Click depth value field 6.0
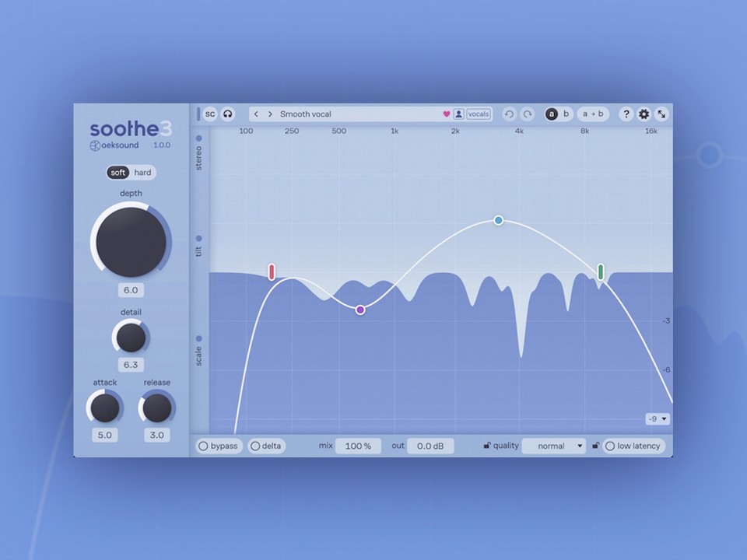This screenshot has width=747, height=560. [x=131, y=290]
